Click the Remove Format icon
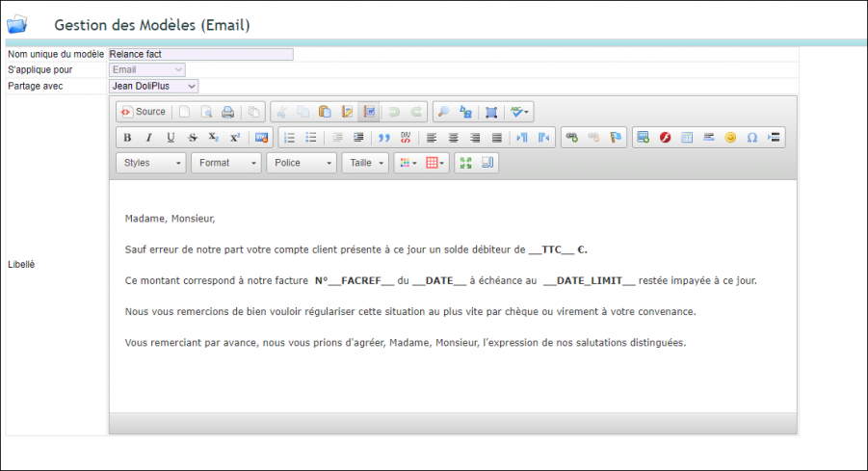Image resolution: width=868 pixels, height=471 pixels. 261,138
